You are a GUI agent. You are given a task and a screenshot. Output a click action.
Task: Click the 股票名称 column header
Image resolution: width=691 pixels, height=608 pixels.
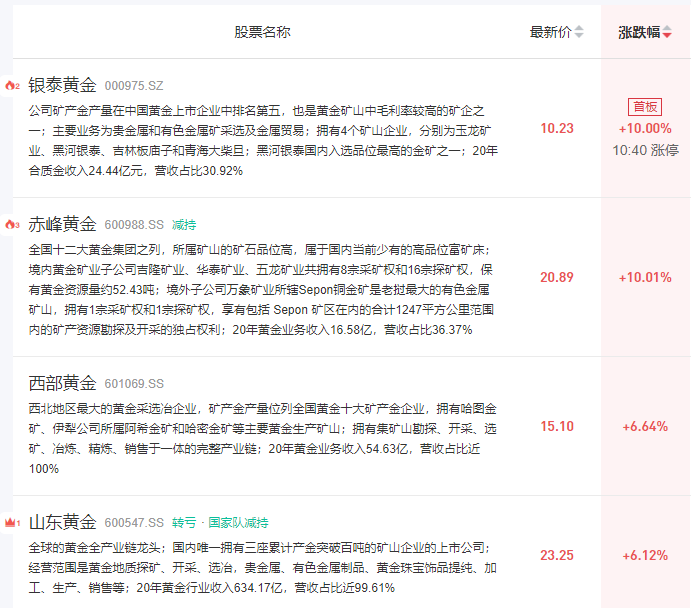point(262,32)
